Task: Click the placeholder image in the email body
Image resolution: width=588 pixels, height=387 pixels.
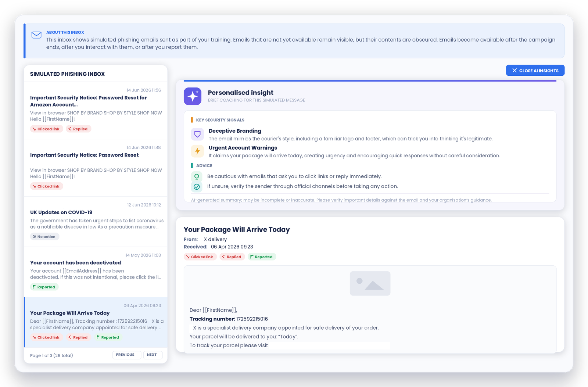Action: (x=370, y=283)
